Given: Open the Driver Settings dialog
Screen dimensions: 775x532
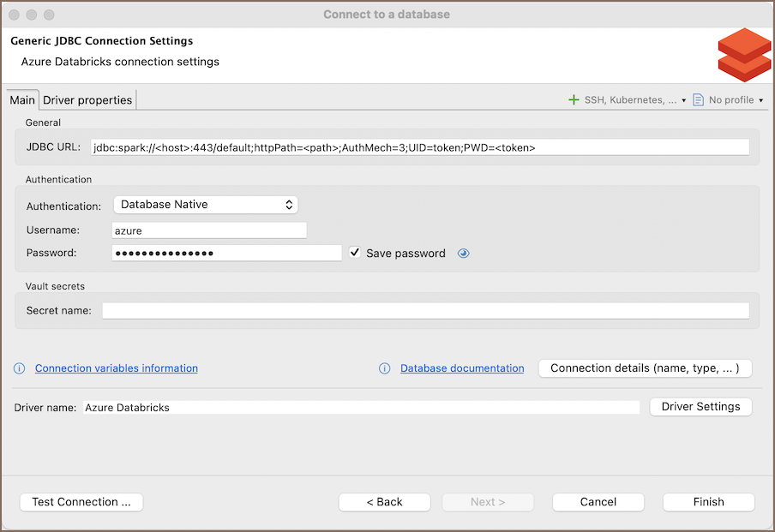Looking at the screenshot, I should [700, 407].
